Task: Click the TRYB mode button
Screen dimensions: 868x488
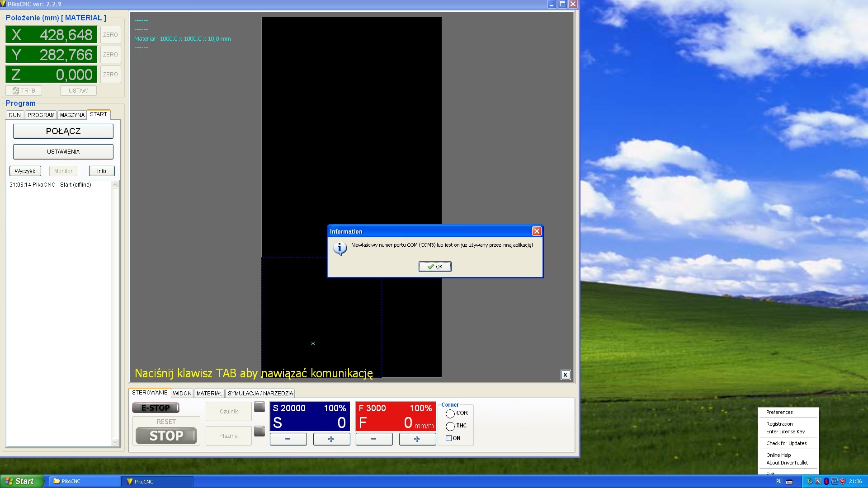Action: pyautogui.click(x=24, y=91)
